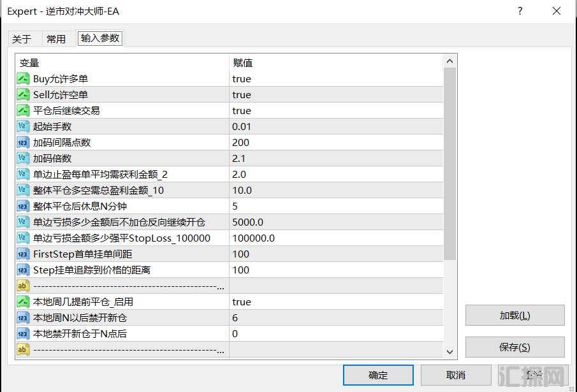Click the decimal icon beside 起始手数
The height and width of the screenshot is (392, 577).
pos(24,127)
